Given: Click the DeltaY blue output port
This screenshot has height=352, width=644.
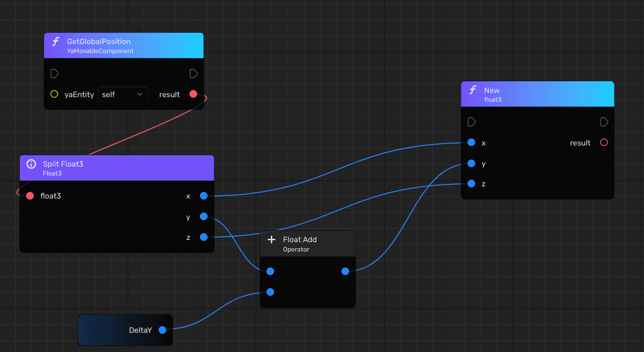Looking at the screenshot, I should (162, 330).
